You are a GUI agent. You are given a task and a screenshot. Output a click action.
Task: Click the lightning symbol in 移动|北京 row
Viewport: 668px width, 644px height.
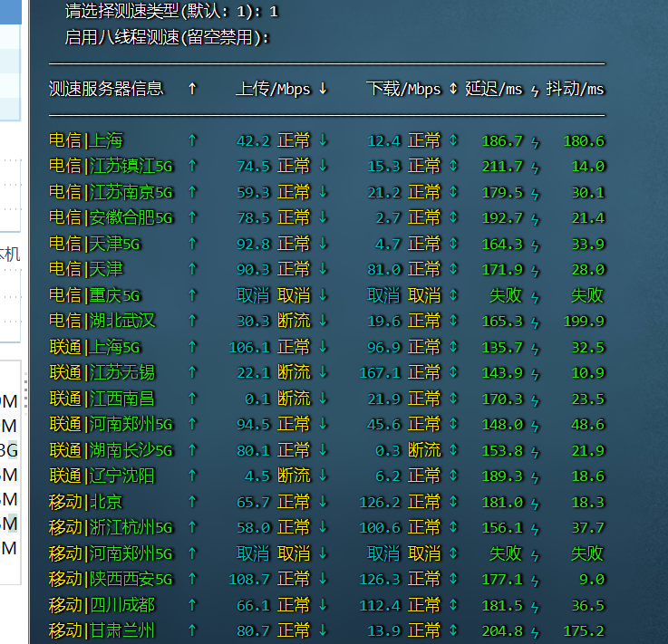(535, 502)
